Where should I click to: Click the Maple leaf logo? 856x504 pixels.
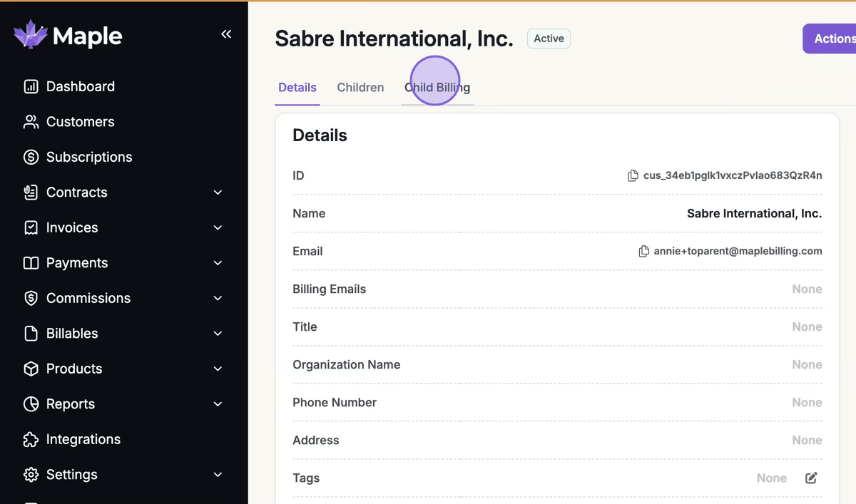[31, 35]
